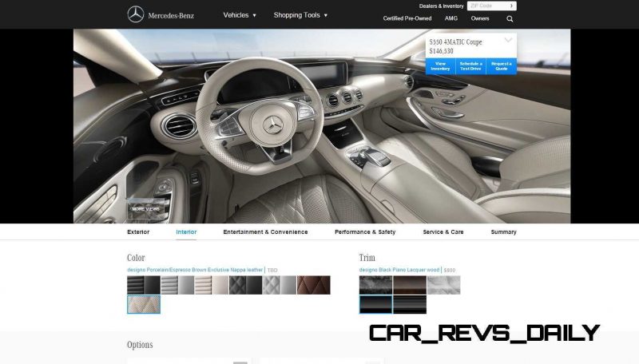Click the $146,530 price text

point(442,51)
